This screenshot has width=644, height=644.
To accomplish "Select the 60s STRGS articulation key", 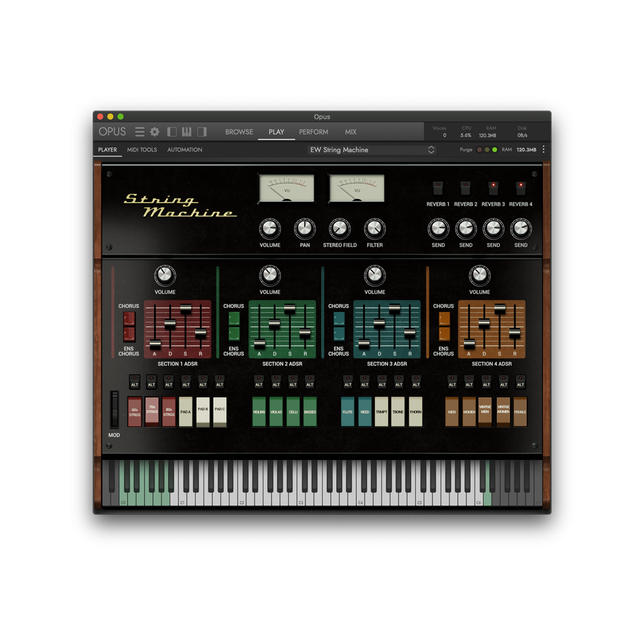I will [x=135, y=411].
